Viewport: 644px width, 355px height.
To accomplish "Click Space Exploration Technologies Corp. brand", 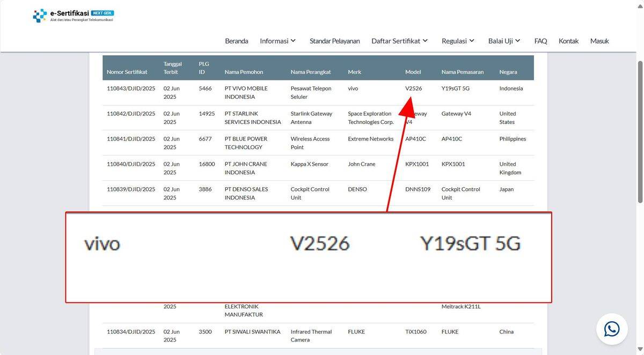I will (x=371, y=118).
